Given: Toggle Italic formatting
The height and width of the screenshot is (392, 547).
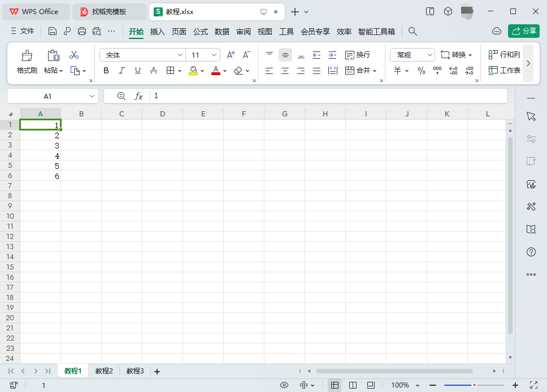Looking at the screenshot, I should [x=121, y=71].
